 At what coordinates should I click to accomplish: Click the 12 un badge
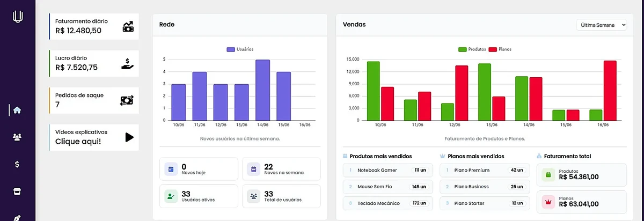point(517,203)
